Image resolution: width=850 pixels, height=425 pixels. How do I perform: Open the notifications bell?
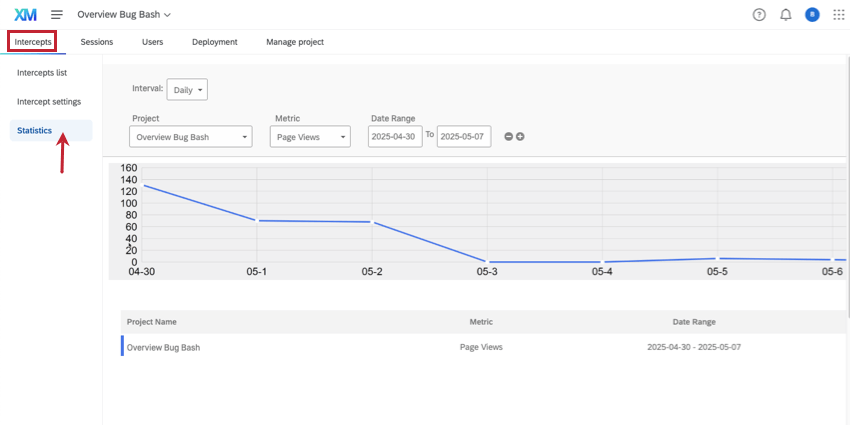(785, 15)
